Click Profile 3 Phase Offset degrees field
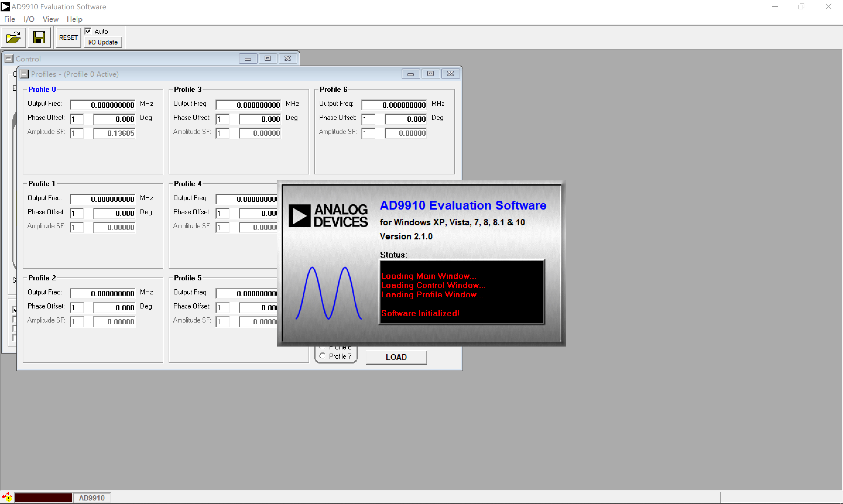Screen dimensions: 843x504 (260, 119)
